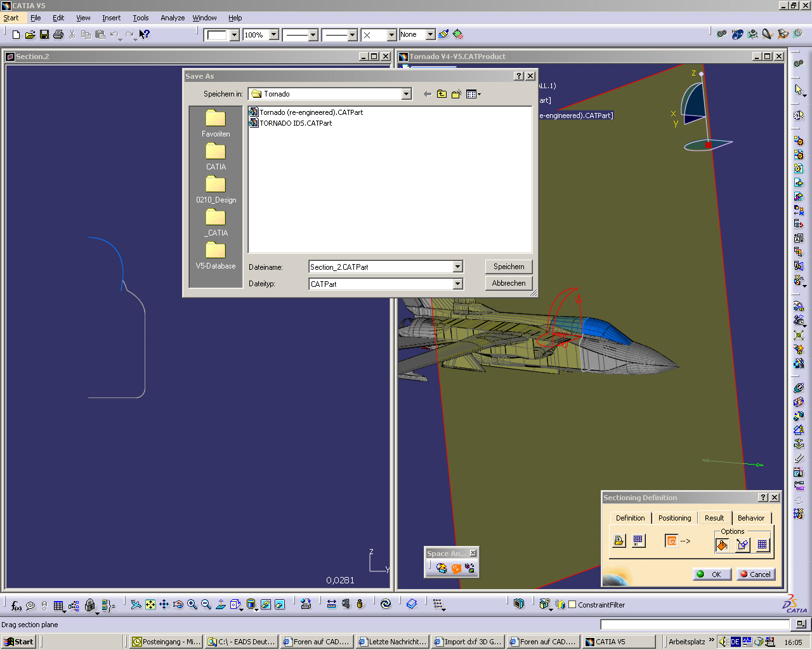Open the V5-Database folder shortcut
Screen dimensions: 812x650
pos(216,255)
